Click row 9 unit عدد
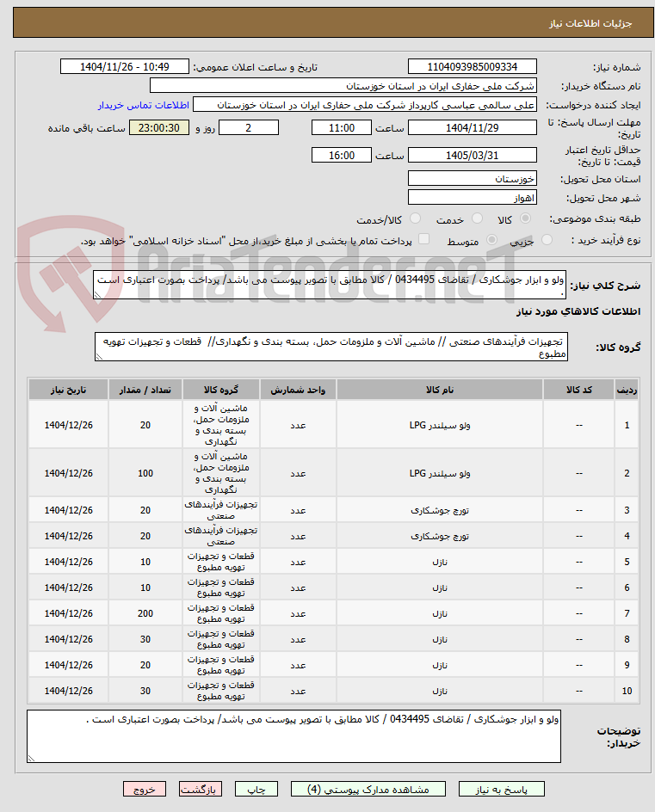The height and width of the screenshot is (812, 655). pos(298,666)
